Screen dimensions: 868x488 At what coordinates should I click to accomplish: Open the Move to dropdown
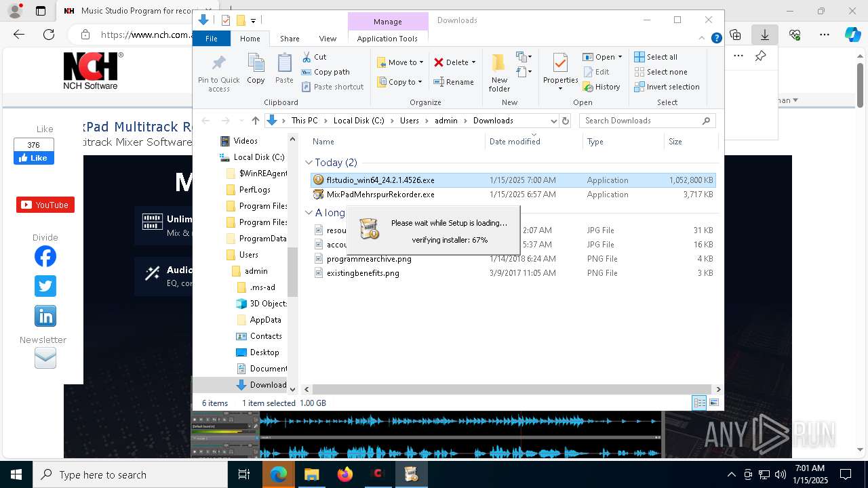click(x=400, y=62)
